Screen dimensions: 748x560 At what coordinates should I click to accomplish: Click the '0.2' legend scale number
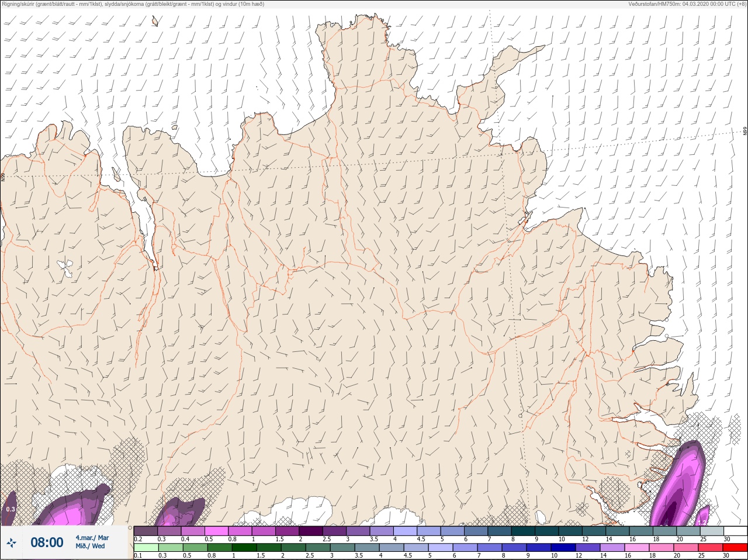138,539
